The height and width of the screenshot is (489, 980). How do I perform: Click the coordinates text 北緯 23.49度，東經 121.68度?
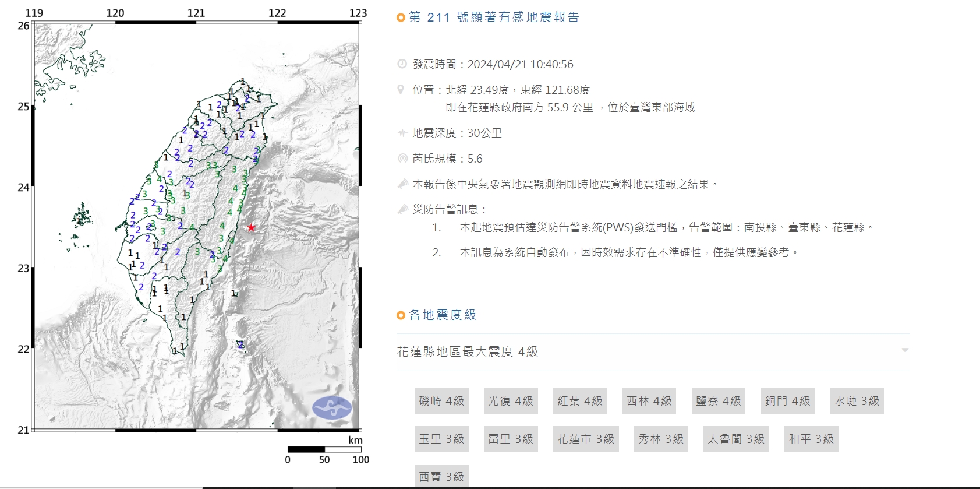[x=518, y=90]
